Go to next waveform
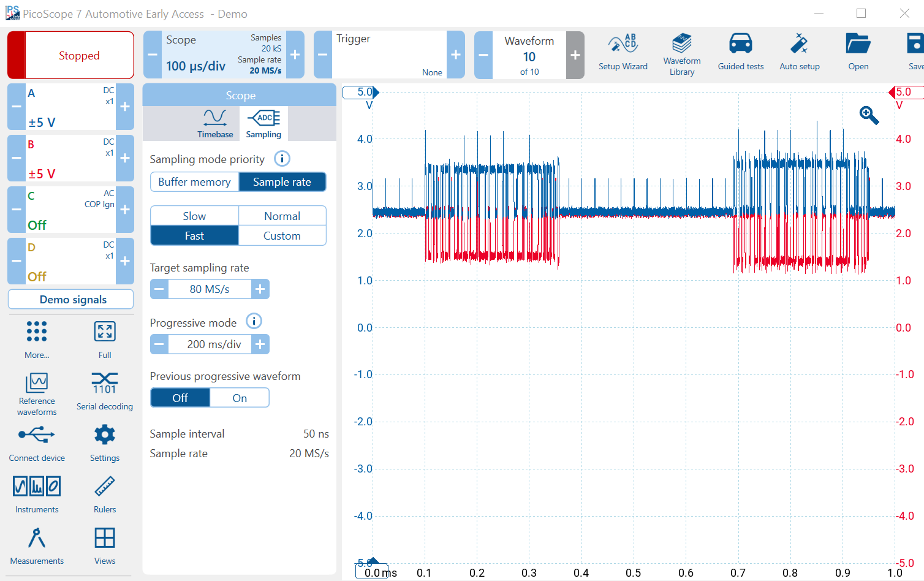This screenshot has height=581, width=924. 575,55
